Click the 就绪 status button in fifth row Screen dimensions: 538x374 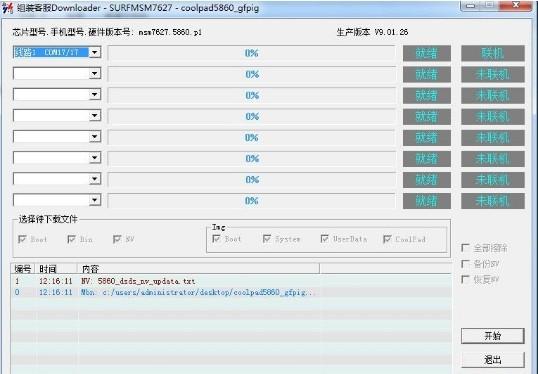[426, 138]
